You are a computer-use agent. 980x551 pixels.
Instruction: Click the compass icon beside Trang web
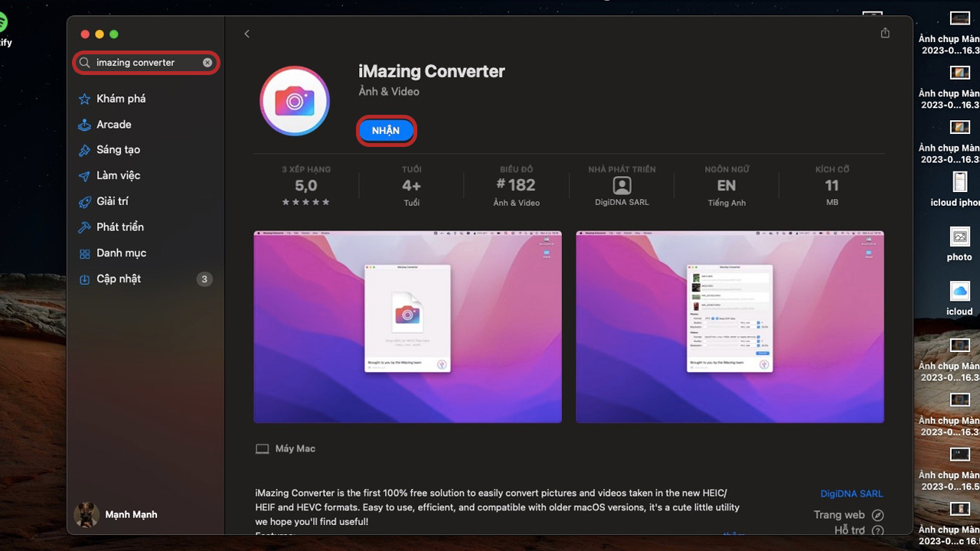click(x=878, y=515)
